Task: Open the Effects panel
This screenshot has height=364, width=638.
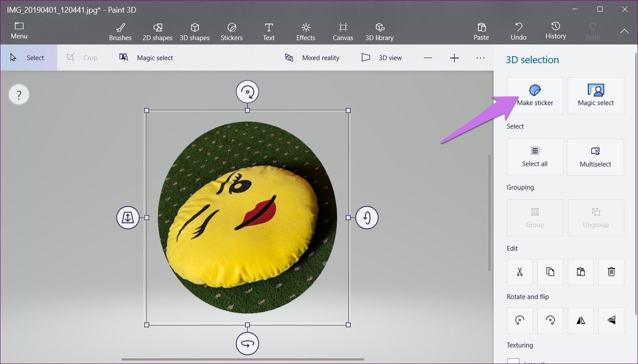Action: tap(306, 32)
